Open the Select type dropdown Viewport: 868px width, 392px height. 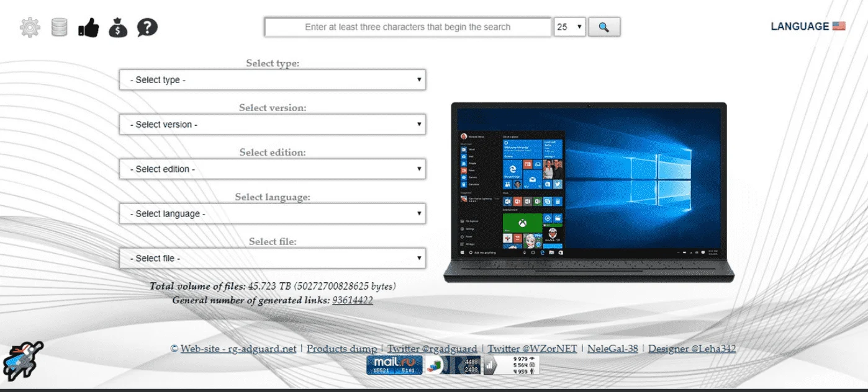click(273, 79)
